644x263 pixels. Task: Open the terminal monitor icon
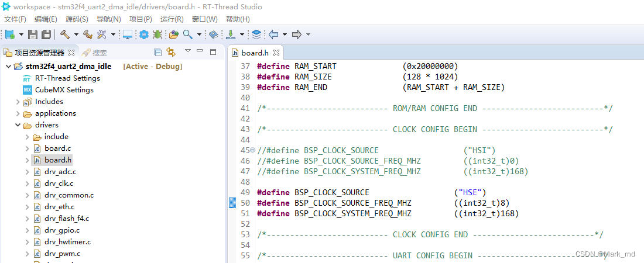(127, 34)
